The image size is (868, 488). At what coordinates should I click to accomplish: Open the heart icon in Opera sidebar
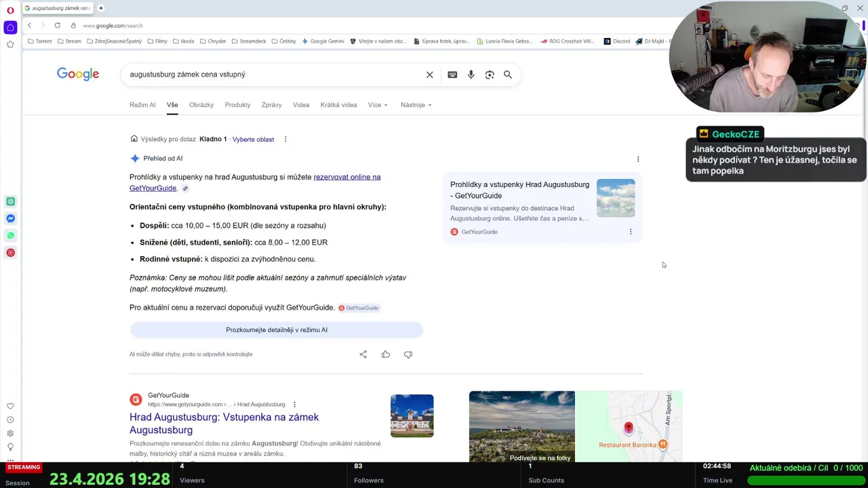pos(10,407)
